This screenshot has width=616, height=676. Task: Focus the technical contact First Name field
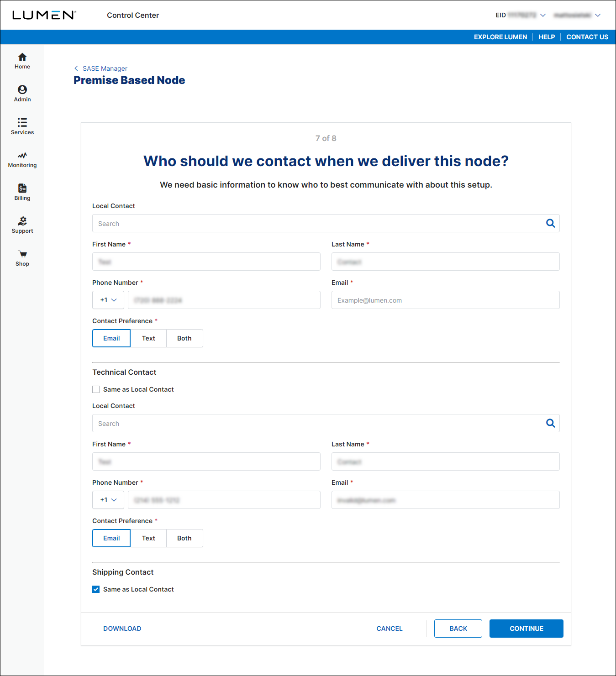click(x=206, y=461)
